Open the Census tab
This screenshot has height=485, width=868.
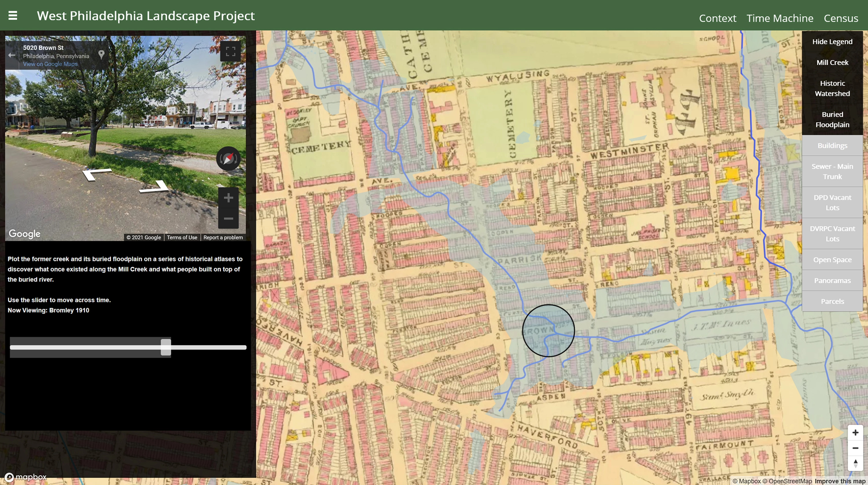point(841,18)
